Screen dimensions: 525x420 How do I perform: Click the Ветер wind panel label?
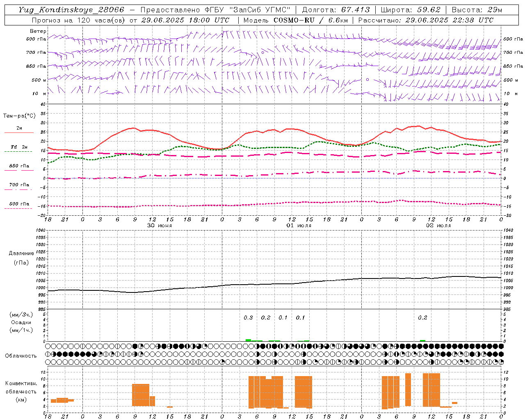click(x=38, y=31)
